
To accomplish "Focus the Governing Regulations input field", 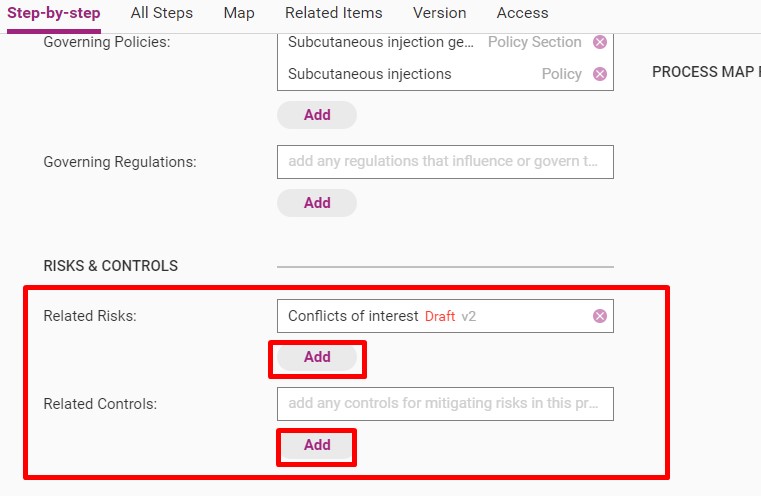I will click(x=445, y=162).
